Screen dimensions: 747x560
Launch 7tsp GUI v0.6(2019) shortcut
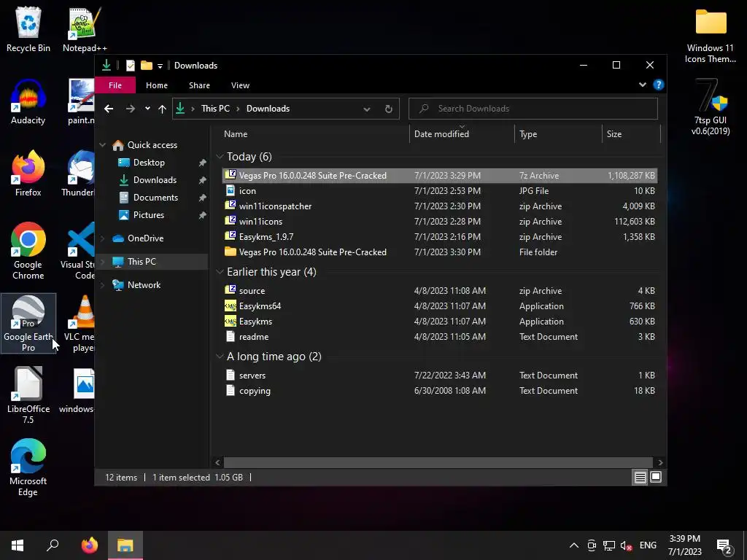pos(711,108)
